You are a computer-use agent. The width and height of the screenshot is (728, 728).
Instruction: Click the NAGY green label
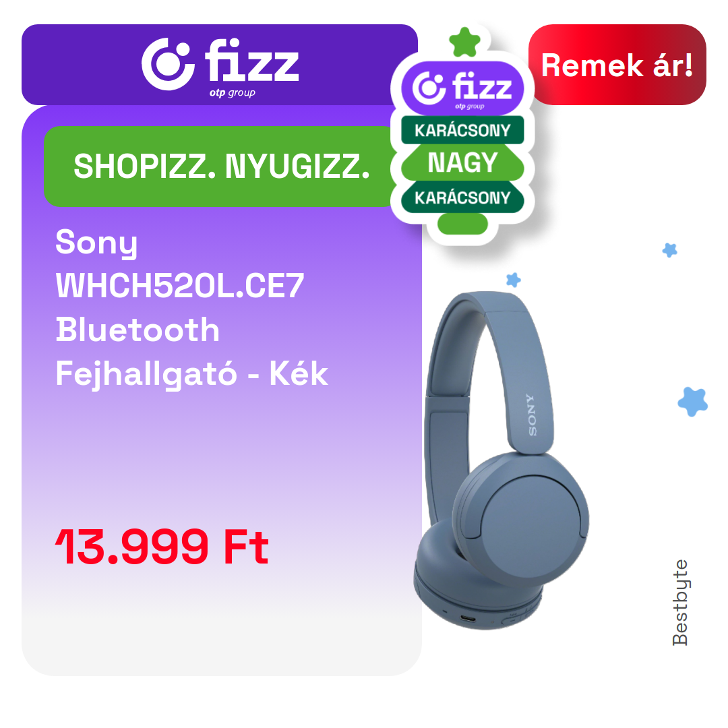tap(462, 162)
